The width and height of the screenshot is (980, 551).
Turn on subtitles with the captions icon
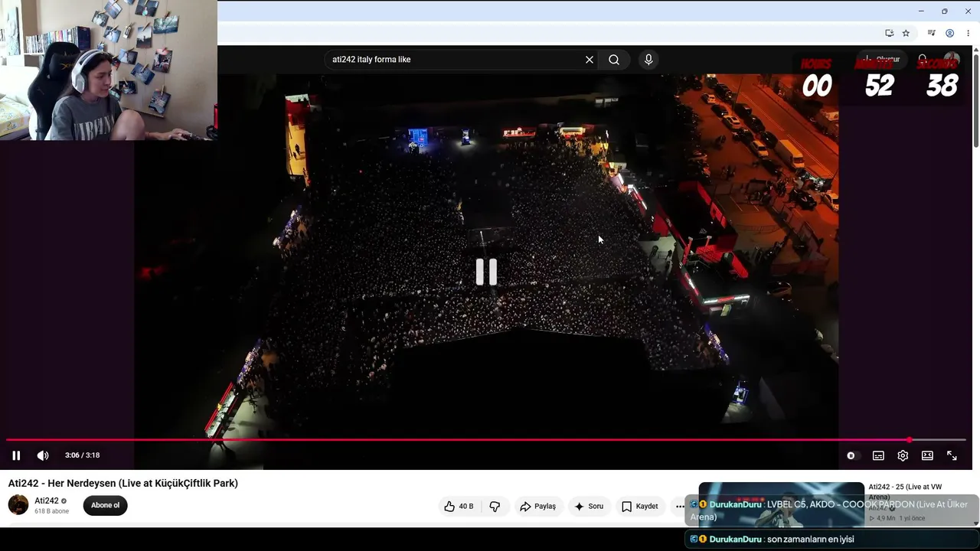pos(878,455)
